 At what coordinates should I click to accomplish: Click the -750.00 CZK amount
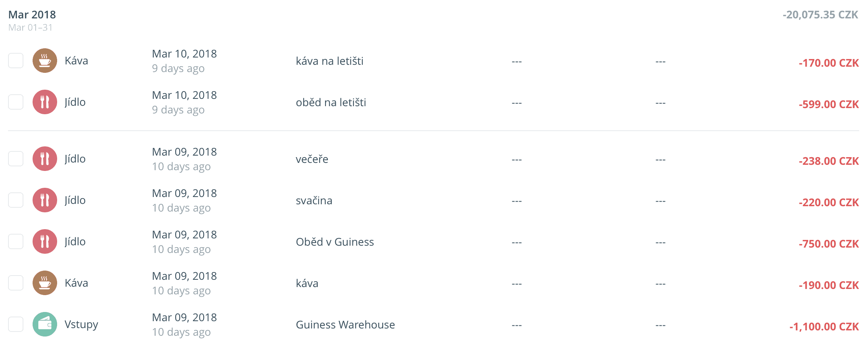829,244
